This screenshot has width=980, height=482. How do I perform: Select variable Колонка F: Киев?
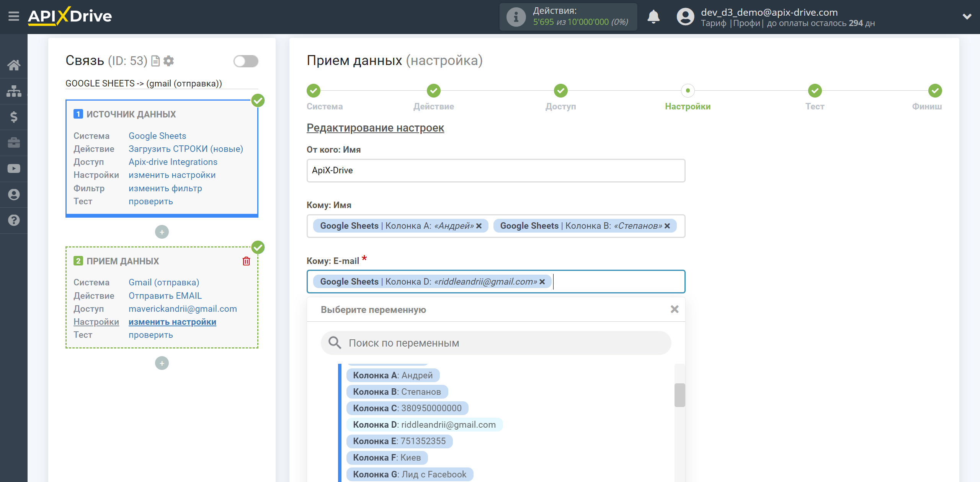387,458
